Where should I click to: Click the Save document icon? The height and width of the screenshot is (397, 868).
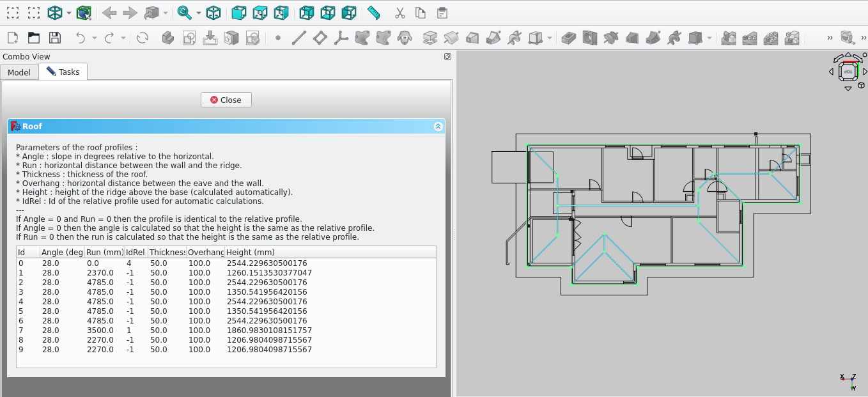coord(54,38)
